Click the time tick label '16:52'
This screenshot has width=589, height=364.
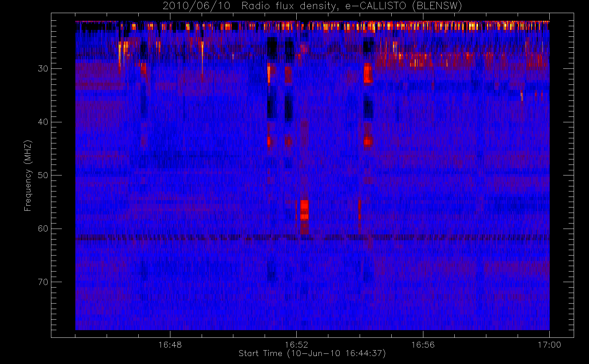coord(296,345)
